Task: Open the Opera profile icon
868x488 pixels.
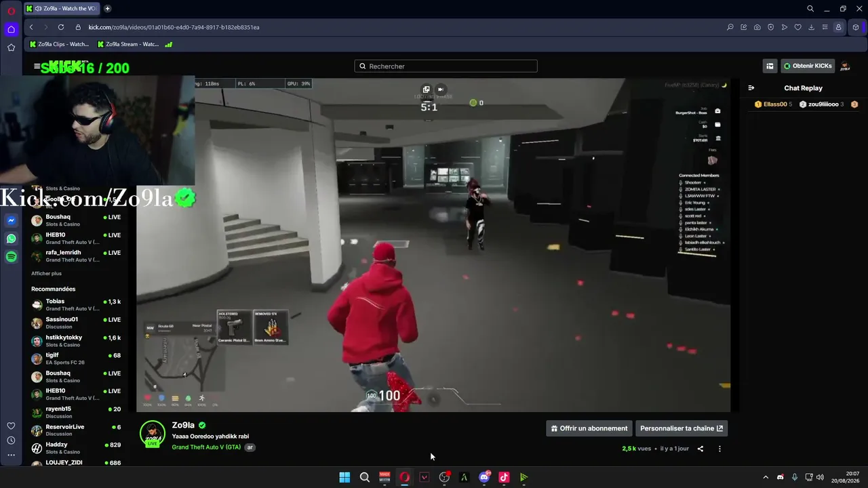Action: (838, 27)
